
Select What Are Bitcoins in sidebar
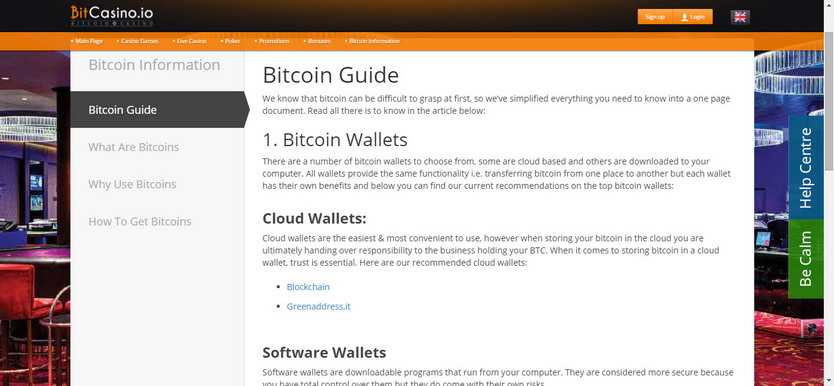pos(134,147)
